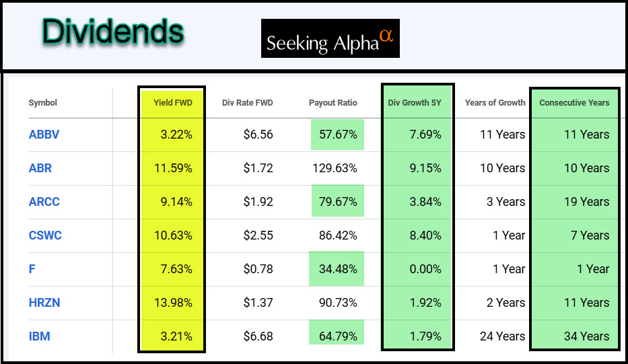This screenshot has width=628, height=364.
Task: Select ABBV's green 57.67% payout cell
Action: pos(338,135)
